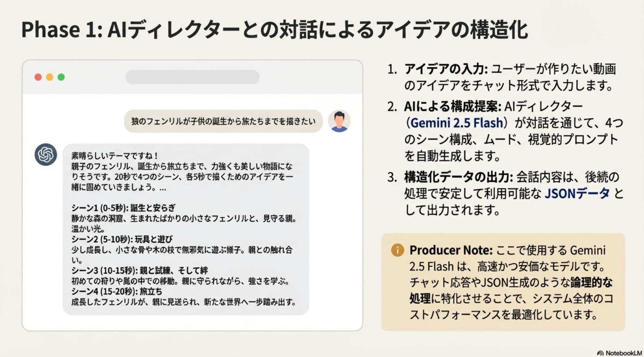
Task: Click the JSONデータ highlighted text
Action: coord(577,194)
